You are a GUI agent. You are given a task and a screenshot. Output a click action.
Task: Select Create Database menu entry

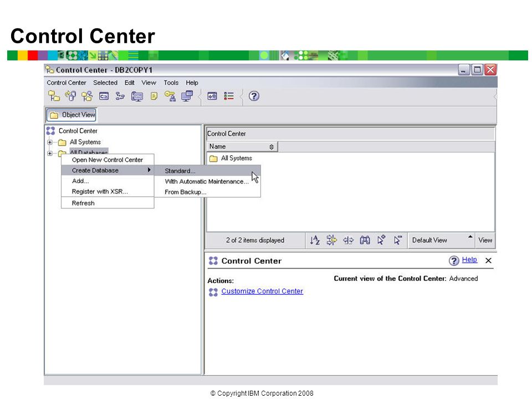point(108,170)
